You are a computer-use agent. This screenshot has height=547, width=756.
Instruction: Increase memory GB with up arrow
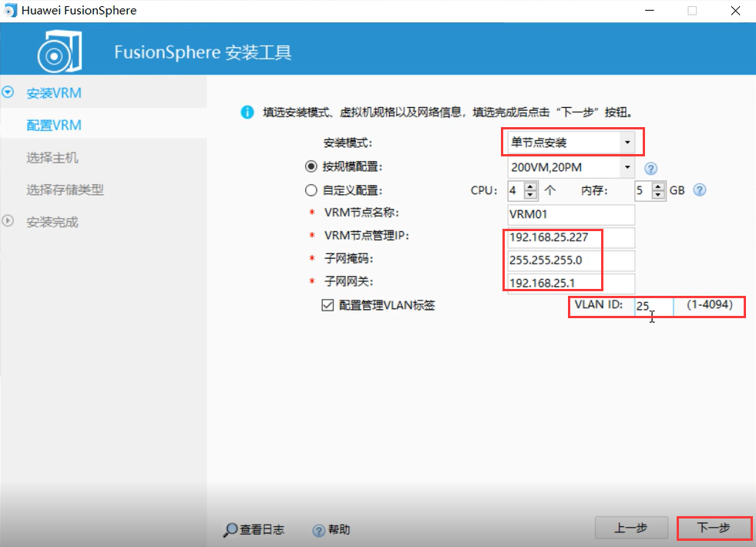click(658, 186)
